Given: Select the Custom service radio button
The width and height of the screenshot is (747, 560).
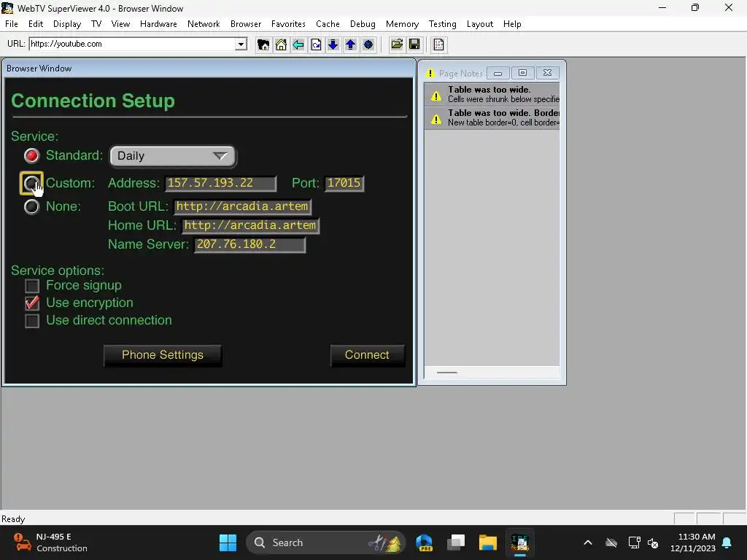Looking at the screenshot, I should (32, 183).
